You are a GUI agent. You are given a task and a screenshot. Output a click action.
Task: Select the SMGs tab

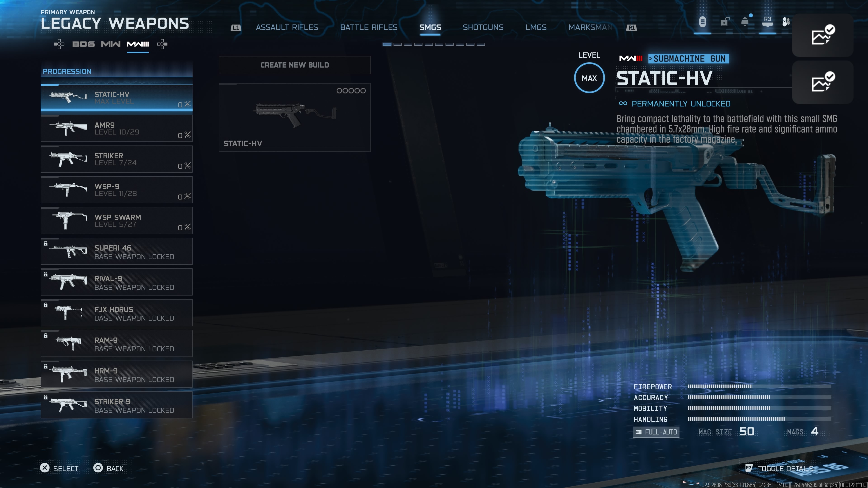(x=430, y=27)
